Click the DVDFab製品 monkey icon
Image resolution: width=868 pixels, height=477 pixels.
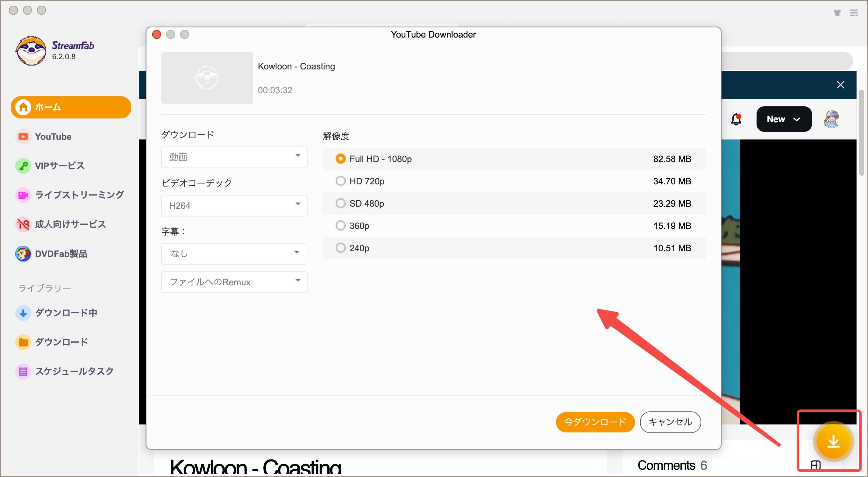23,253
